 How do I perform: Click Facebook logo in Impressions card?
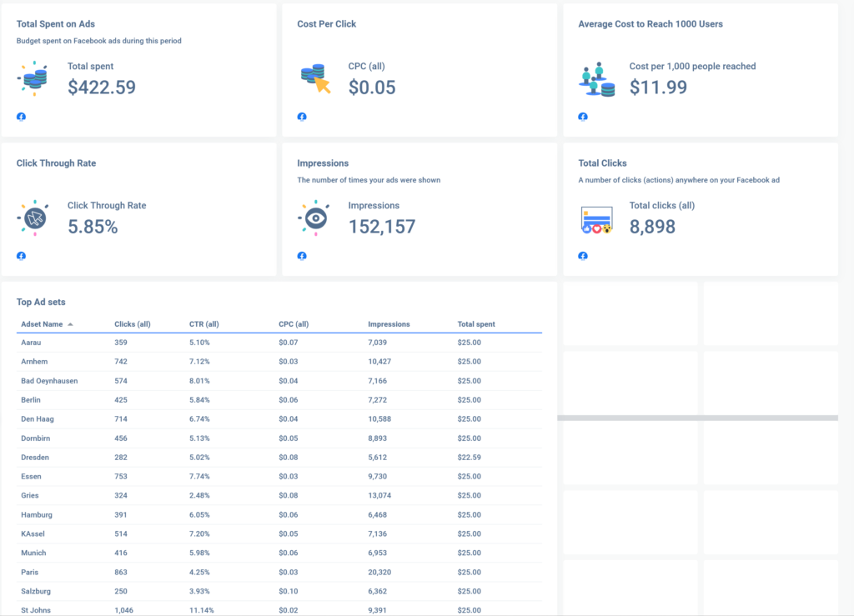point(302,256)
